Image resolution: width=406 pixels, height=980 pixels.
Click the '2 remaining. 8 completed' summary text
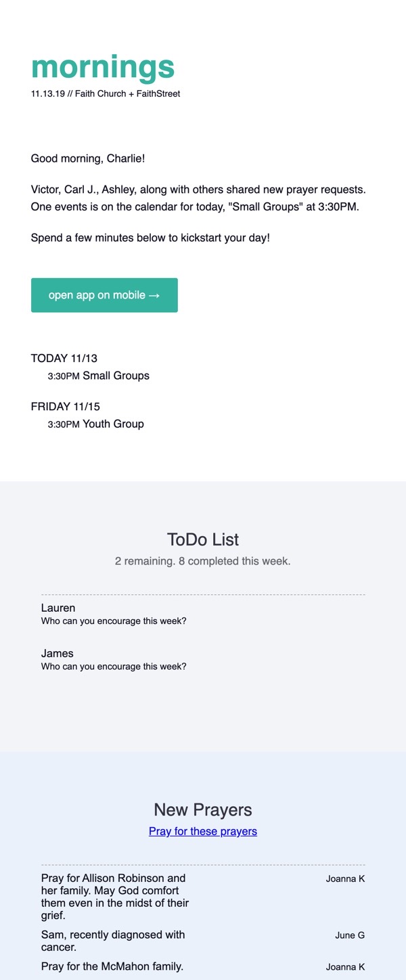click(x=203, y=561)
